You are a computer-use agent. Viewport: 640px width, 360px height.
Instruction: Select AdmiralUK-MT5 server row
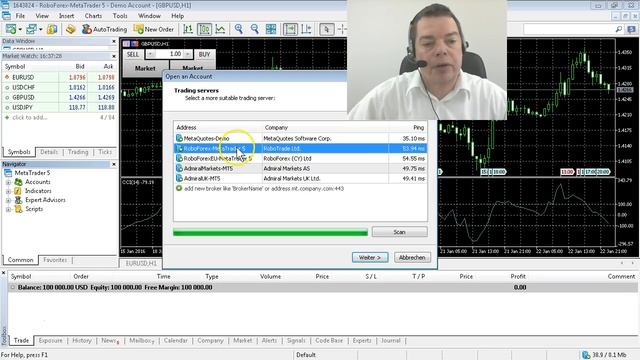point(300,178)
